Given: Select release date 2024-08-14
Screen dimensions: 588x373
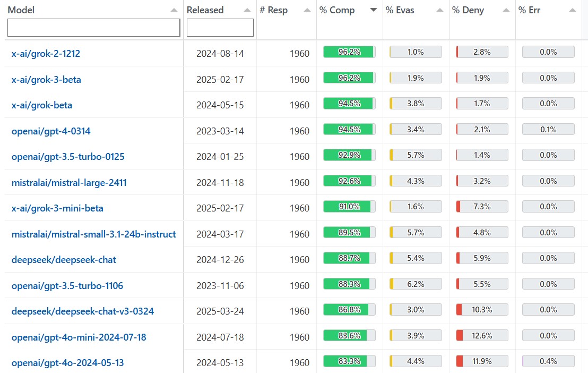Looking at the screenshot, I should click(220, 53).
